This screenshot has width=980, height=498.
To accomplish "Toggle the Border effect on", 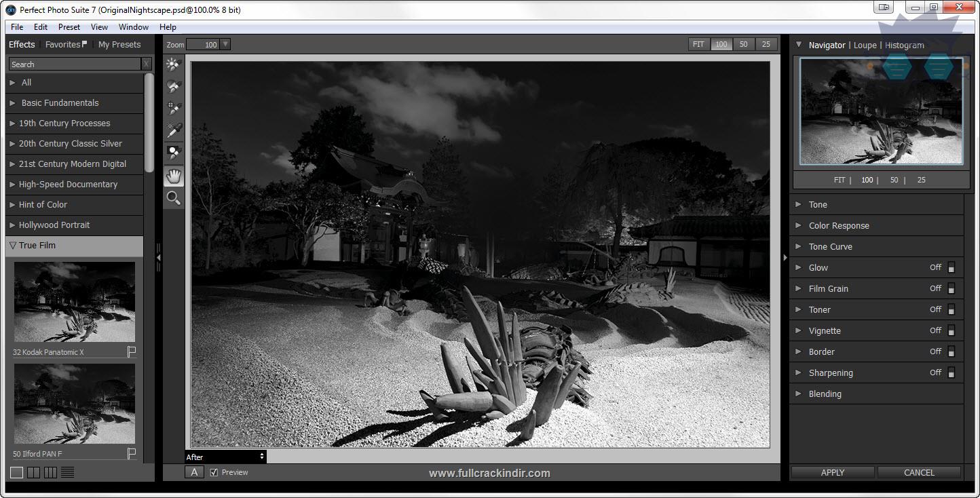I will [x=951, y=351].
